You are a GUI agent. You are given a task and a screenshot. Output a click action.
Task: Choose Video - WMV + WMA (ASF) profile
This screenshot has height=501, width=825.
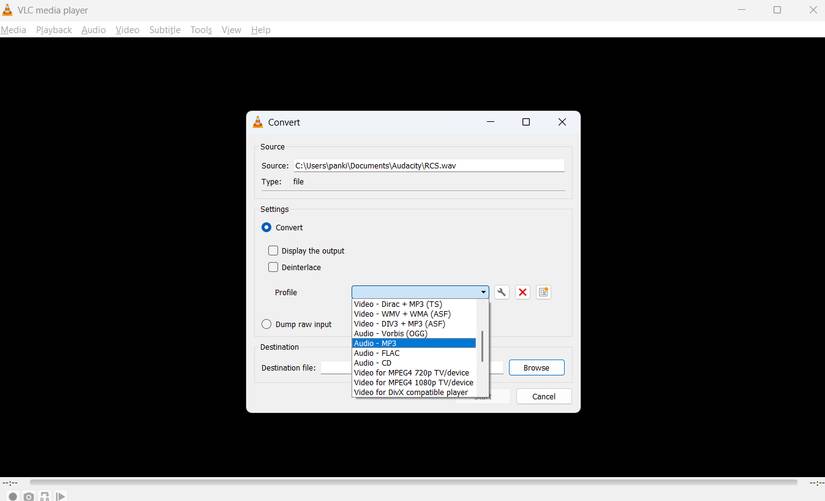414,314
